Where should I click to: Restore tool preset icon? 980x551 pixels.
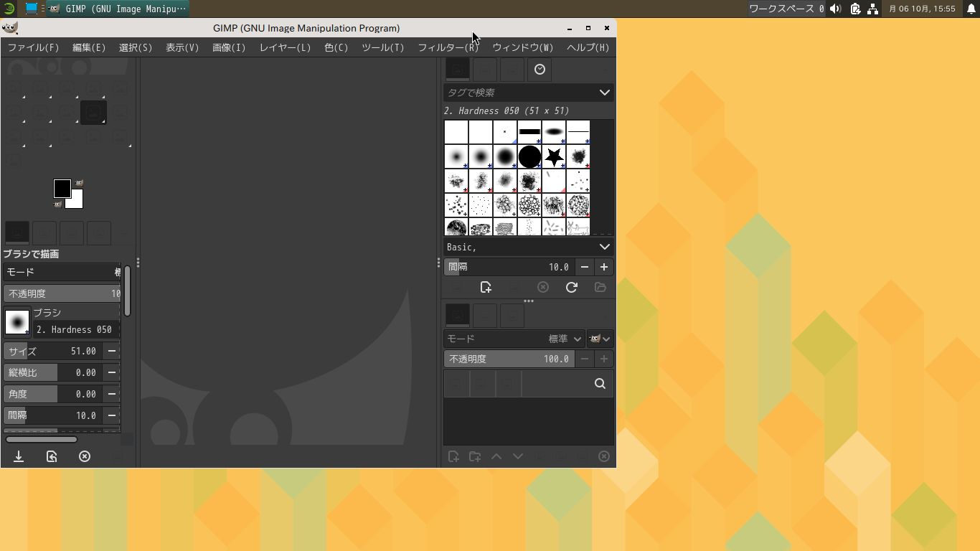click(52, 456)
